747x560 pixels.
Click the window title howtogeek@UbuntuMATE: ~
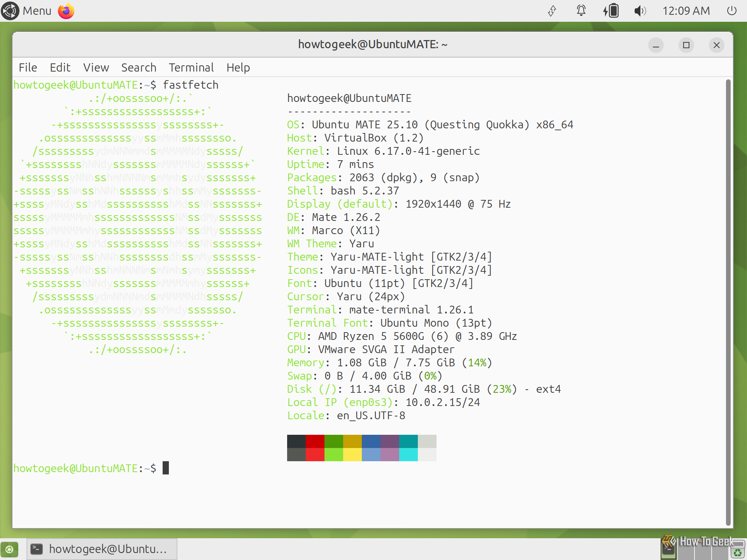373,44
